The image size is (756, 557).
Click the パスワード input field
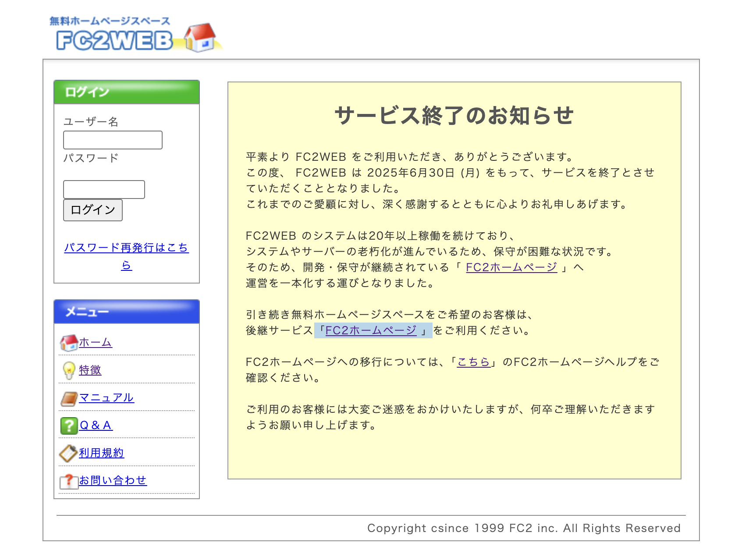103,189
